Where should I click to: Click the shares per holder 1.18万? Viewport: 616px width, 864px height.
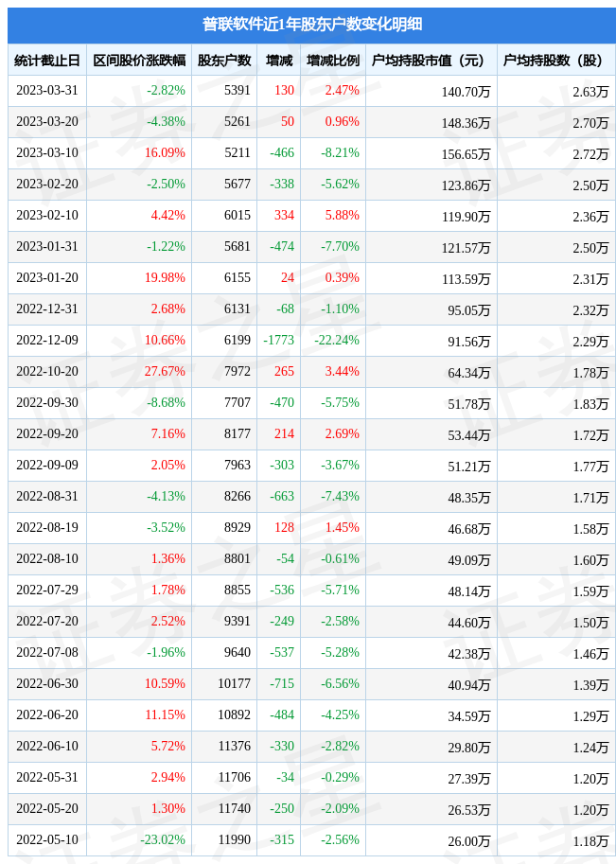click(x=590, y=841)
